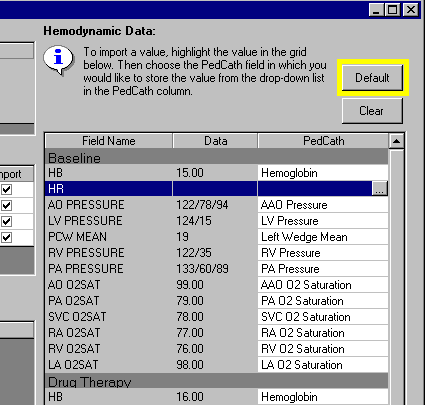
Task: Click the blue information balloon icon
Action: click(x=58, y=60)
